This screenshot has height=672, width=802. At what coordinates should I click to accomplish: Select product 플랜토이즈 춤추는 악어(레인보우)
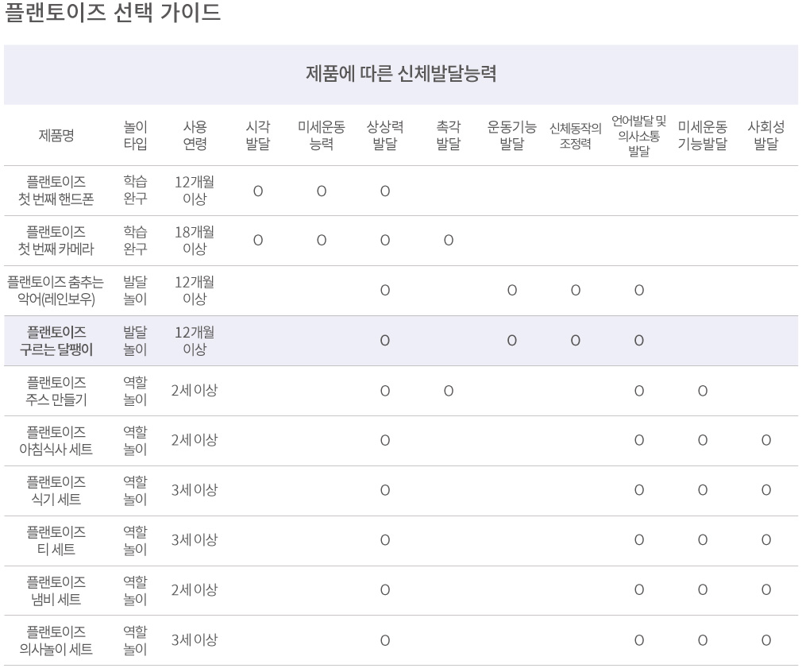56,290
